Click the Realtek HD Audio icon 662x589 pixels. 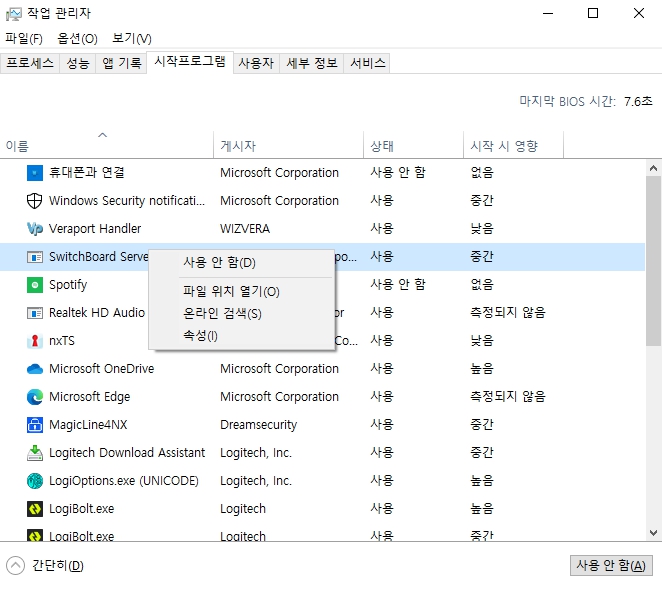(35, 313)
